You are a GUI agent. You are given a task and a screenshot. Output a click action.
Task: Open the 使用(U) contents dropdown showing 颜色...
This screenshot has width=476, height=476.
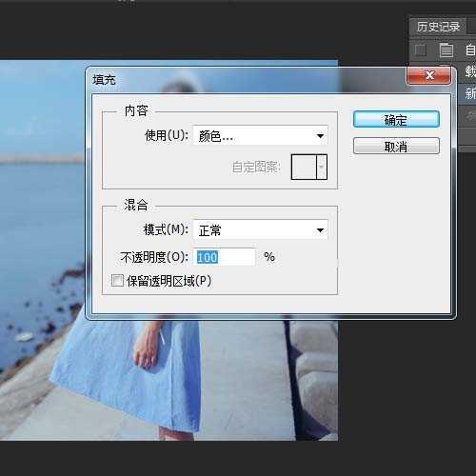pyautogui.click(x=260, y=136)
